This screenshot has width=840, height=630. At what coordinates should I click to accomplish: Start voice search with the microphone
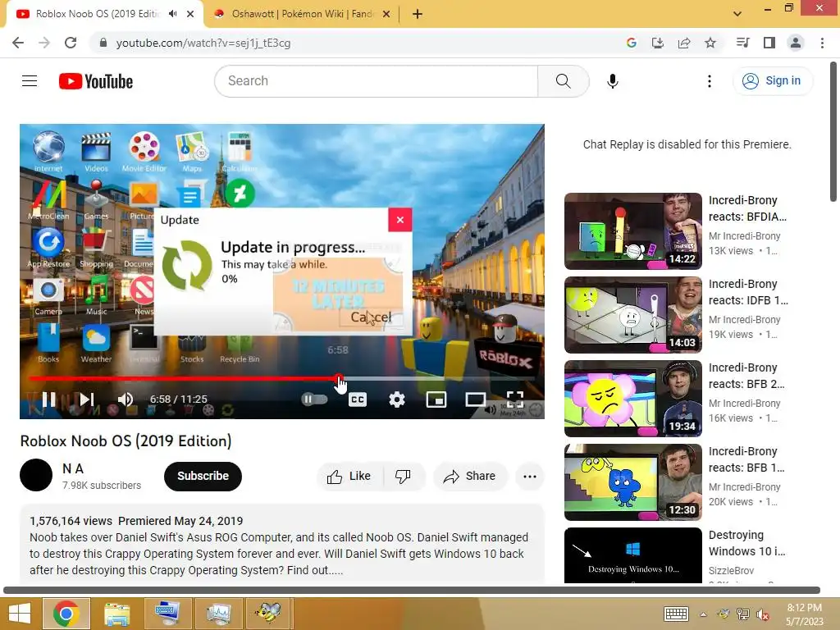pyautogui.click(x=612, y=81)
